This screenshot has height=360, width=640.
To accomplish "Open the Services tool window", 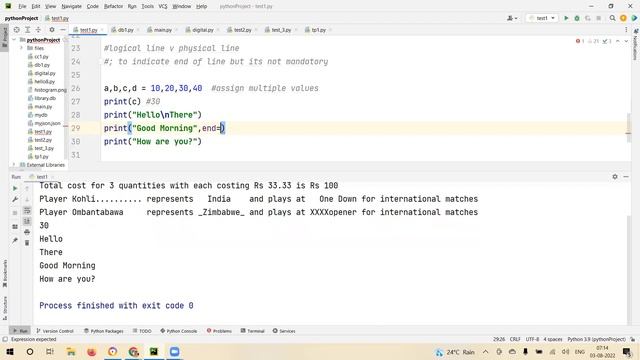I will click(284, 331).
